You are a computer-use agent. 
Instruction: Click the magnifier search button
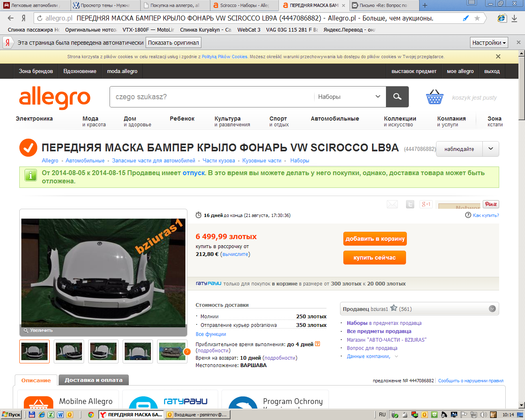click(397, 97)
